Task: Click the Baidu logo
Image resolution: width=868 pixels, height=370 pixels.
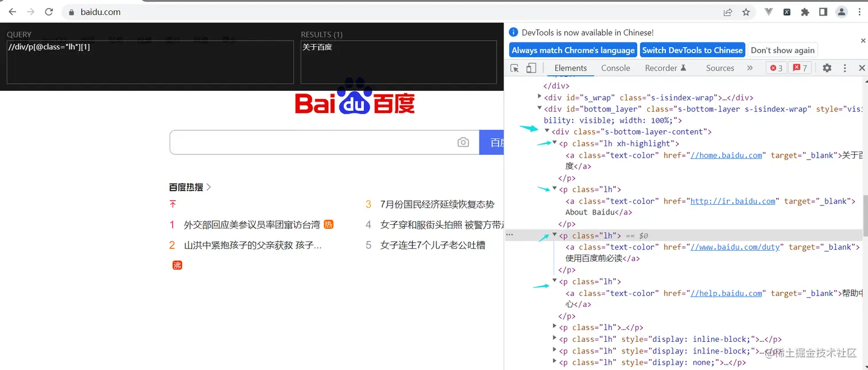Action: 355,97
